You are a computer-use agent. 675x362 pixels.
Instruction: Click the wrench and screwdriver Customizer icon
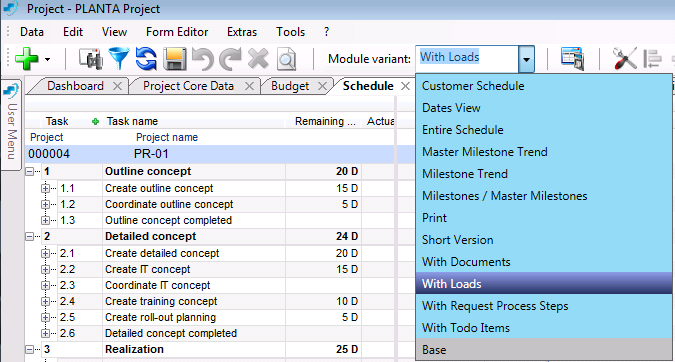pyautogui.click(x=624, y=59)
